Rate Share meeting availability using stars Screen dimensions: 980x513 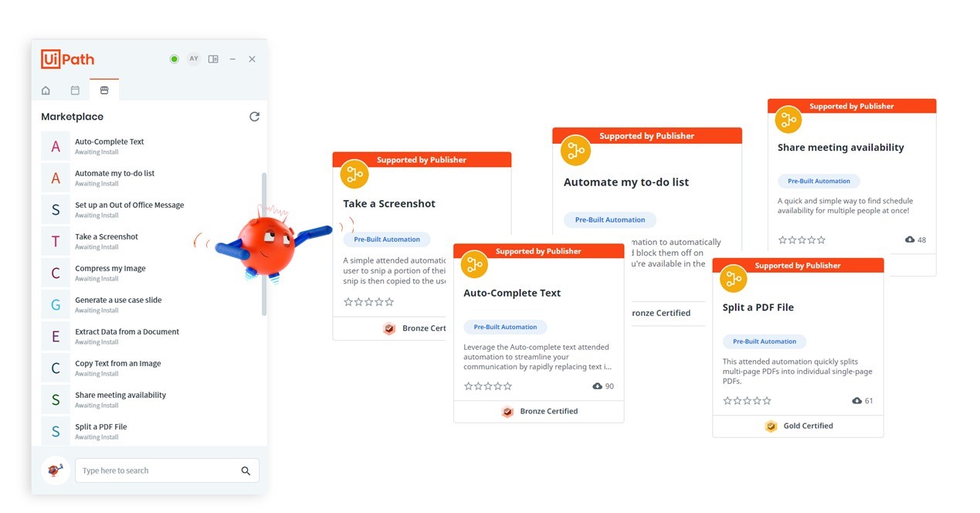point(802,240)
